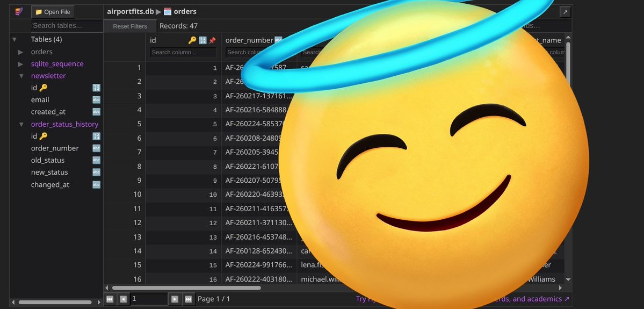Viewport: 644px width, 309px height.
Task: Click the table's vertical scrollbar
Action: [x=568, y=66]
